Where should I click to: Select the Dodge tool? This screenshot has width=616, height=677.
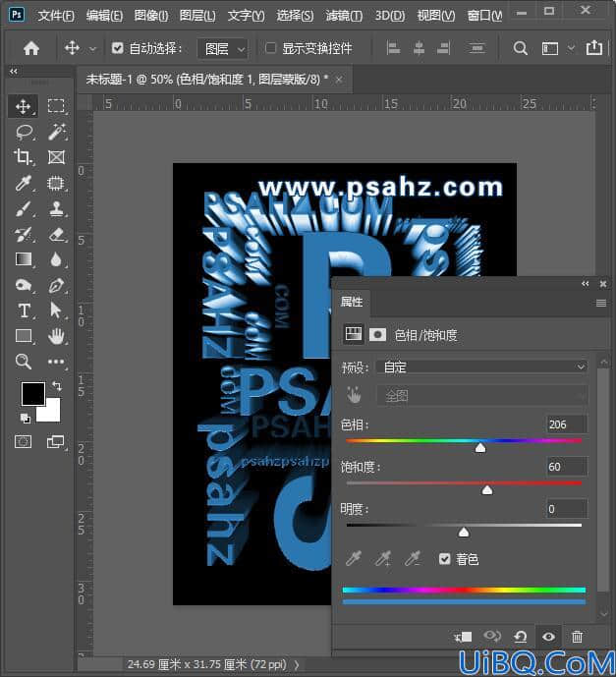click(24, 285)
